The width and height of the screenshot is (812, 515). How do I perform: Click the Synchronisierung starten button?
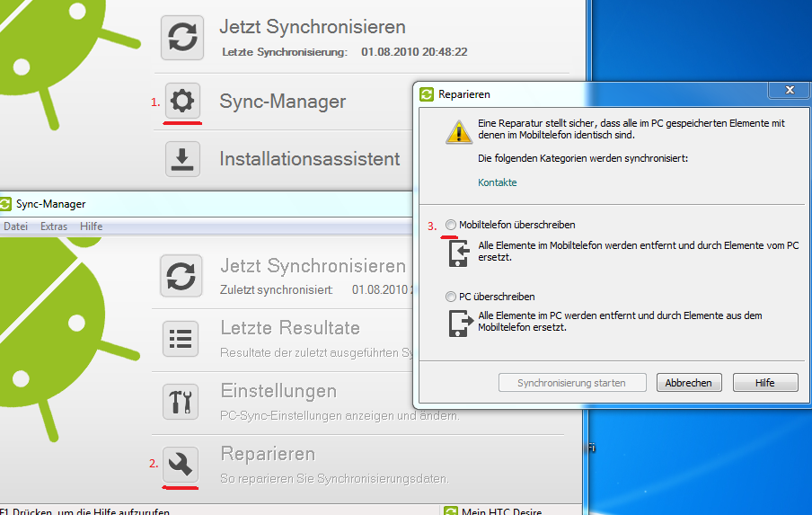[572, 383]
